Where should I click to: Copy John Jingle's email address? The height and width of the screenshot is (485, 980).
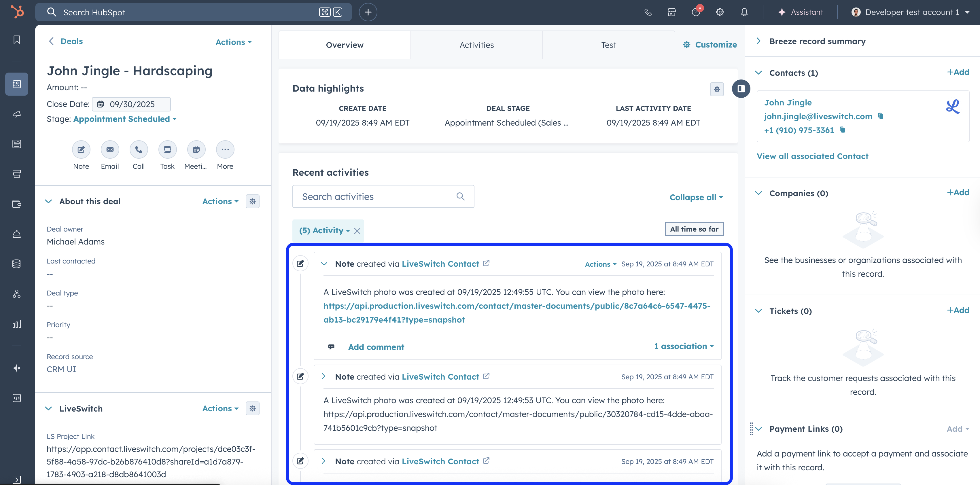880,116
